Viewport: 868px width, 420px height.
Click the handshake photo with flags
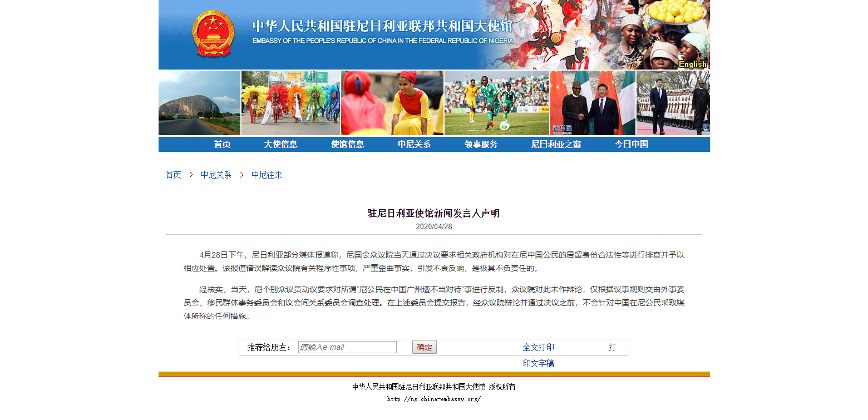pos(593,103)
